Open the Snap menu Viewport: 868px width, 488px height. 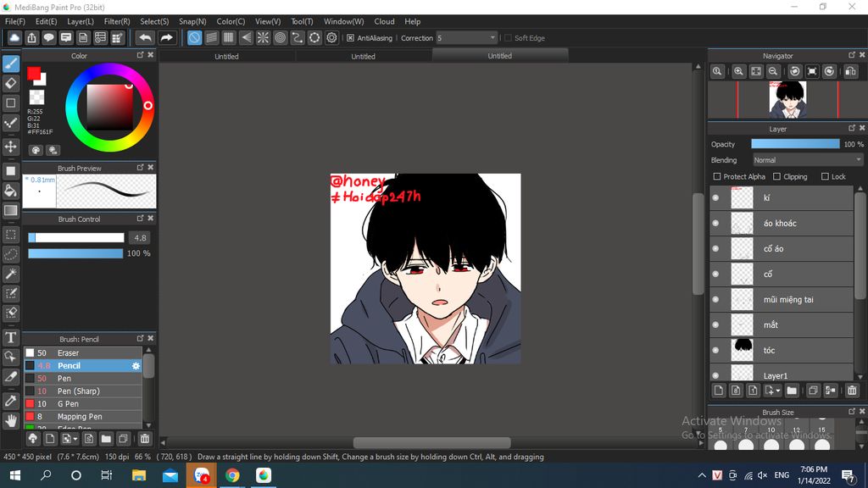pyautogui.click(x=192, y=21)
